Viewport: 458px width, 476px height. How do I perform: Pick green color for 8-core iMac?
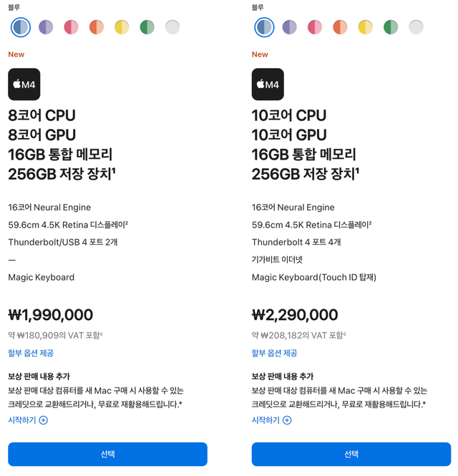[147, 27]
